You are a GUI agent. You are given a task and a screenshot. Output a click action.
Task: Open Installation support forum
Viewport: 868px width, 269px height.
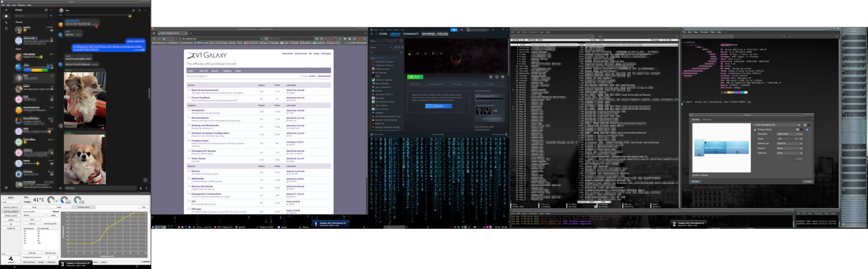point(197,110)
